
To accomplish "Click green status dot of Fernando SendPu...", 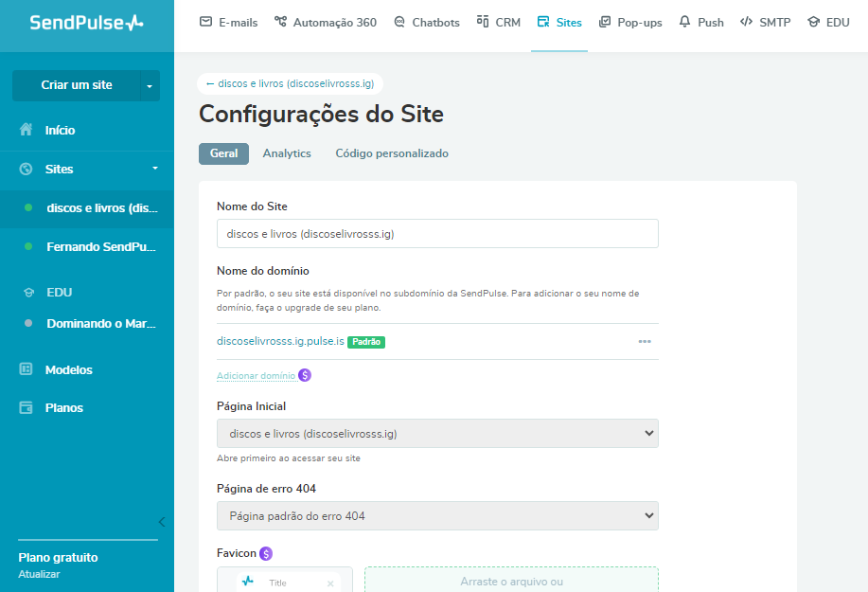I will [x=28, y=246].
